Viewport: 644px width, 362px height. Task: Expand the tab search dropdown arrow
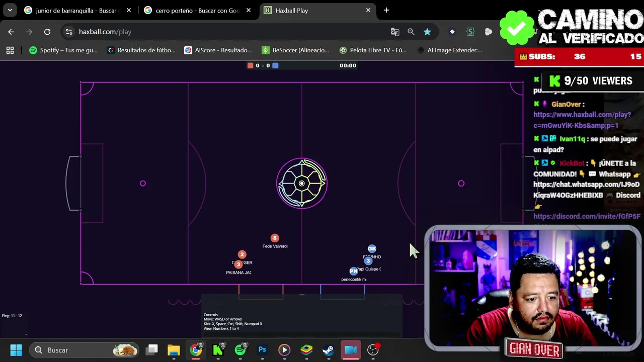10,10
